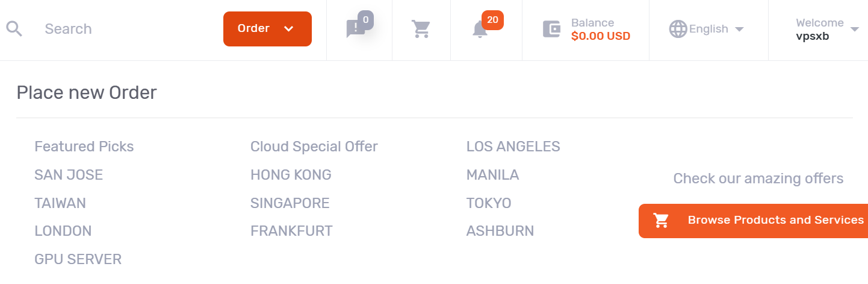This screenshot has height=284, width=868.
Task: Pick the SINGAPORE location
Action: (290, 203)
